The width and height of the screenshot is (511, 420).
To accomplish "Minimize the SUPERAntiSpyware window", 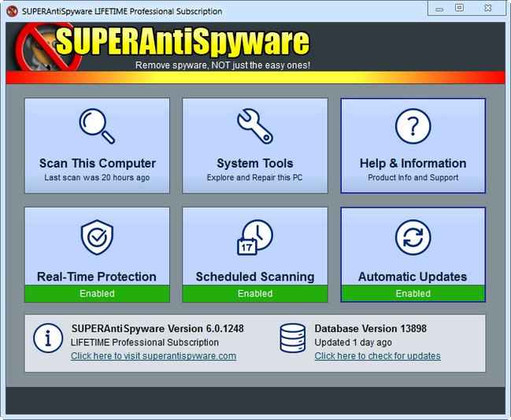I will click(439, 9).
